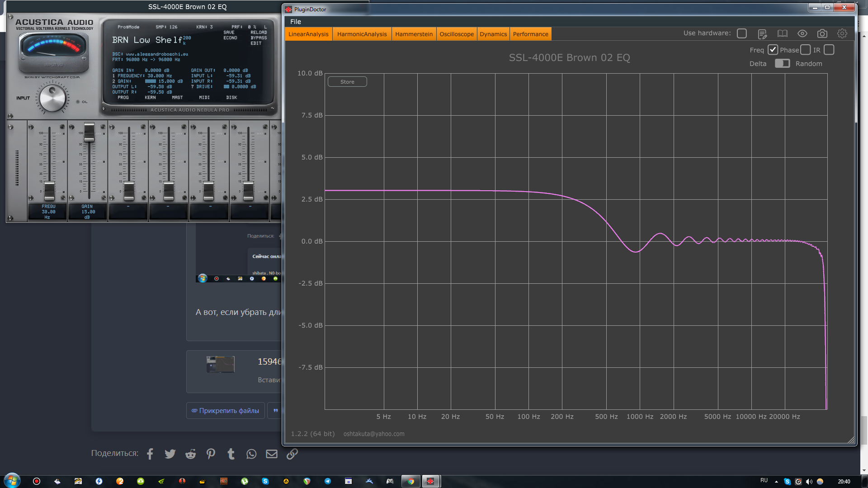Take a snapshot with the camera icon

(822, 34)
